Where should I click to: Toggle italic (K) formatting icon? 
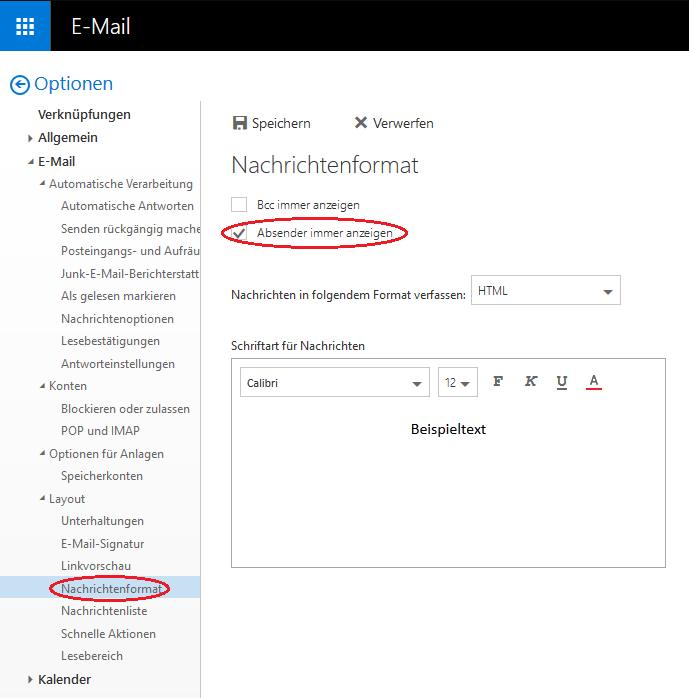[x=531, y=381]
